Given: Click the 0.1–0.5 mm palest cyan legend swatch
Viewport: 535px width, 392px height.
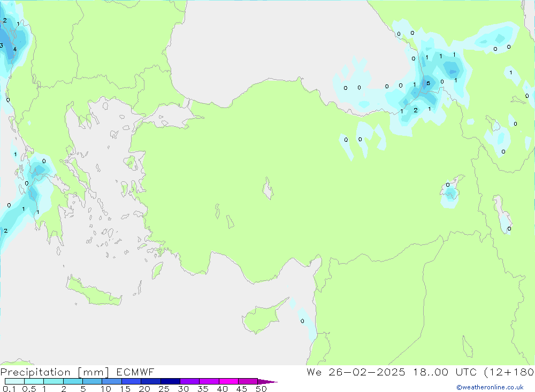Looking at the screenshot, I should coord(14,381).
